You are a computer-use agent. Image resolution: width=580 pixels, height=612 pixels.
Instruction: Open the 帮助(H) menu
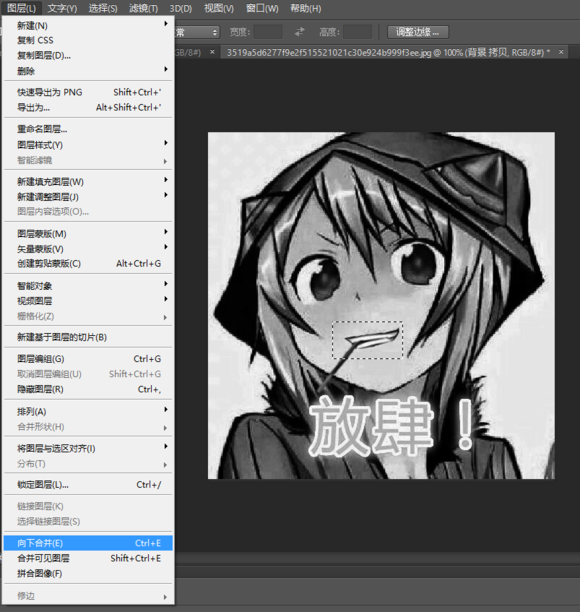306,8
